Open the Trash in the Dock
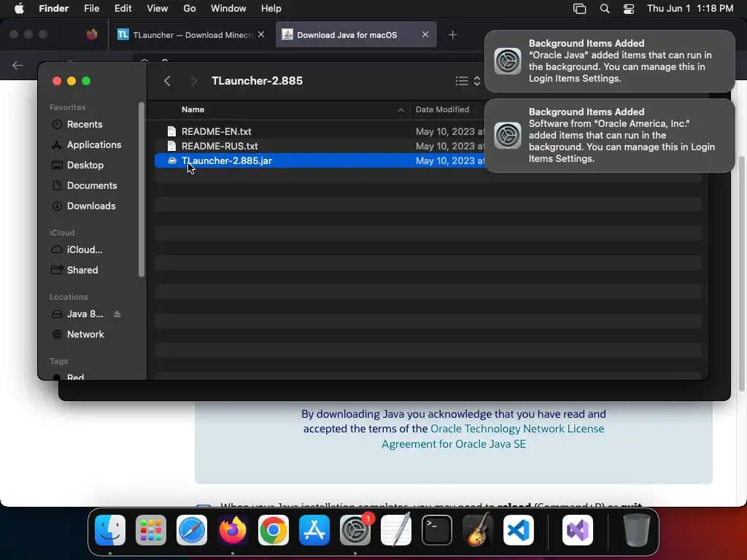The width and height of the screenshot is (747, 560). 636,530
